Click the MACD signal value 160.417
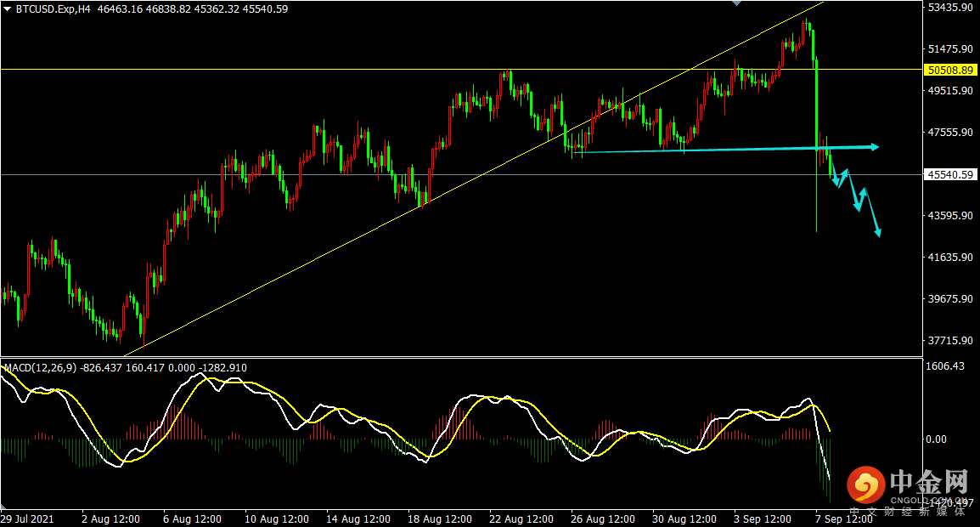 click(x=145, y=368)
